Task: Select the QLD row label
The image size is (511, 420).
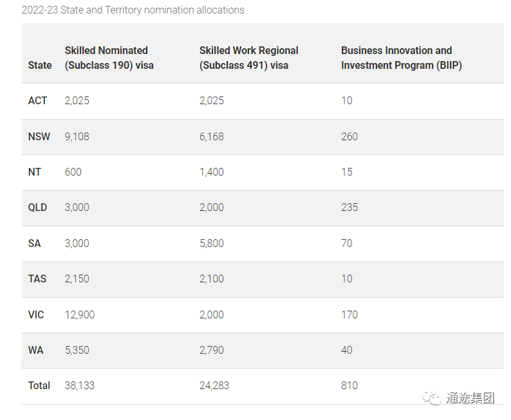Action: click(x=37, y=207)
